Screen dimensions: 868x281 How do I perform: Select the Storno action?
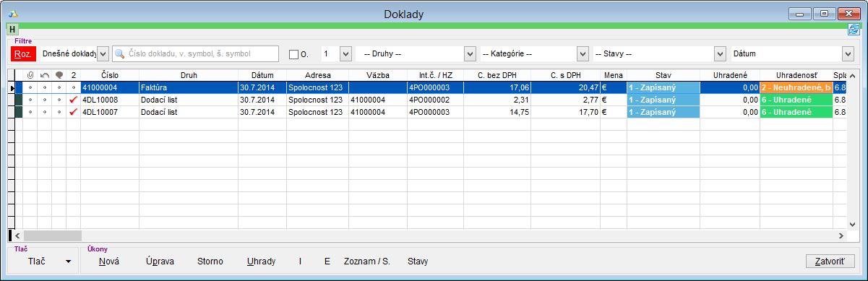coord(210,261)
